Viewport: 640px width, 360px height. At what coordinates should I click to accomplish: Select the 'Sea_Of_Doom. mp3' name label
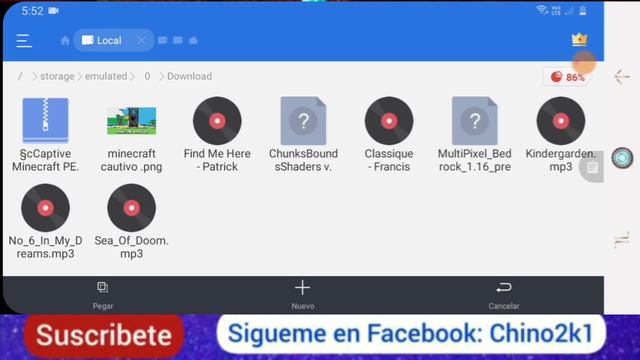(131, 247)
